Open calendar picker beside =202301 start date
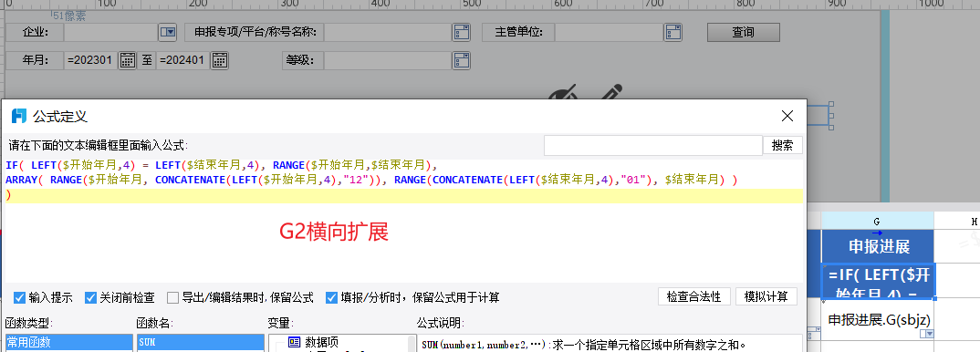Screen dimensions: 980x352 [x=128, y=60]
